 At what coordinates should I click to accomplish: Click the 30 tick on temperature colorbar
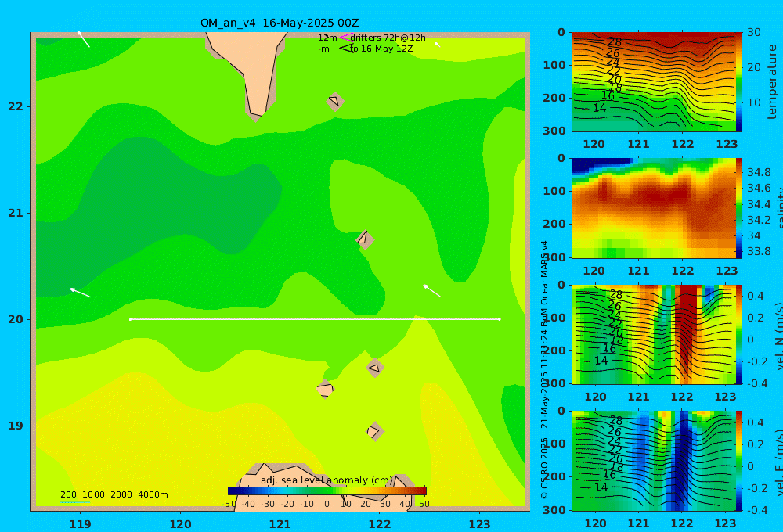tap(753, 32)
